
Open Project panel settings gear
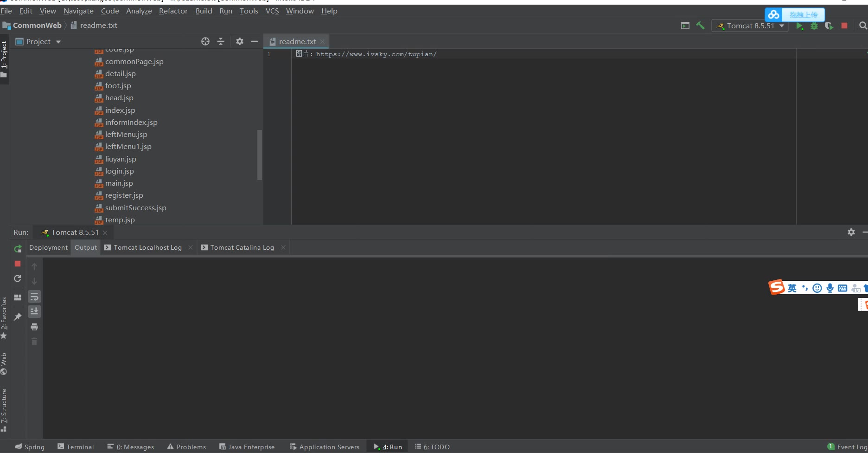(239, 41)
